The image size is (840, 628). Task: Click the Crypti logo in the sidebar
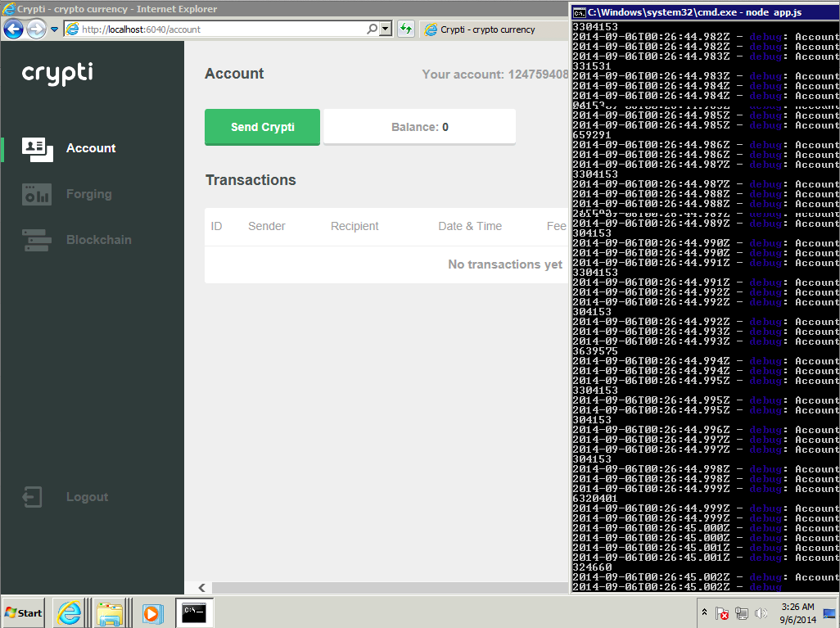point(57,74)
